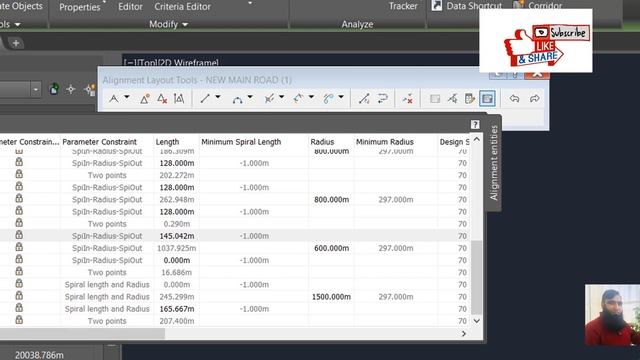Screen dimensions: 640x360
Task: Open the left-panel combo box dropdown arrow
Action: (x=36, y=89)
